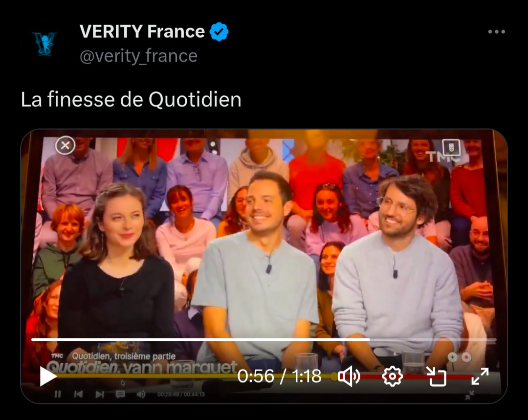Open the three-dot more options menu
This screenshot has height=420, width=528.
pos(497,32)
